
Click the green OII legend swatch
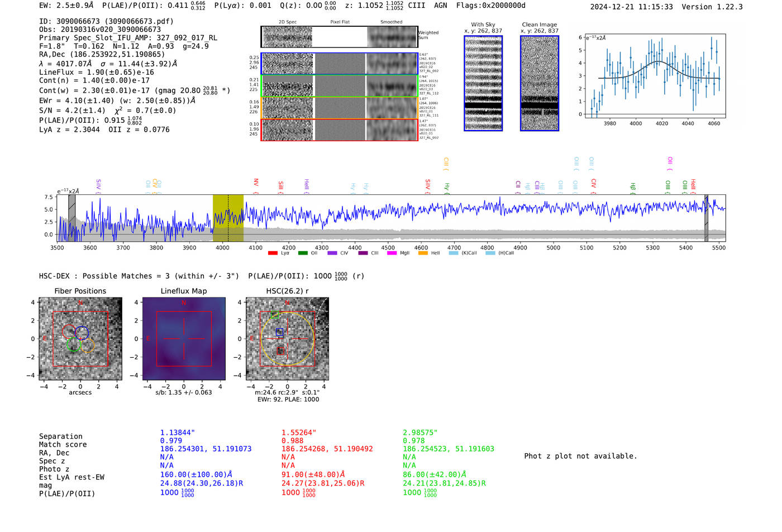303,253
